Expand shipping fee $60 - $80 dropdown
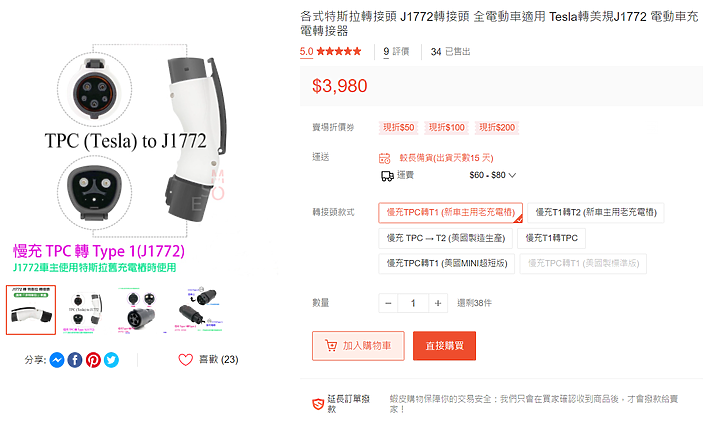The image size is (720, 424). click(493, 175)
